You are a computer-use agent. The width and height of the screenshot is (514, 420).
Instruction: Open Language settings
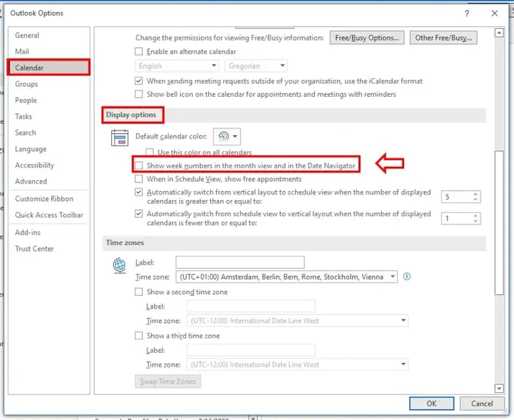click(49, 149)
